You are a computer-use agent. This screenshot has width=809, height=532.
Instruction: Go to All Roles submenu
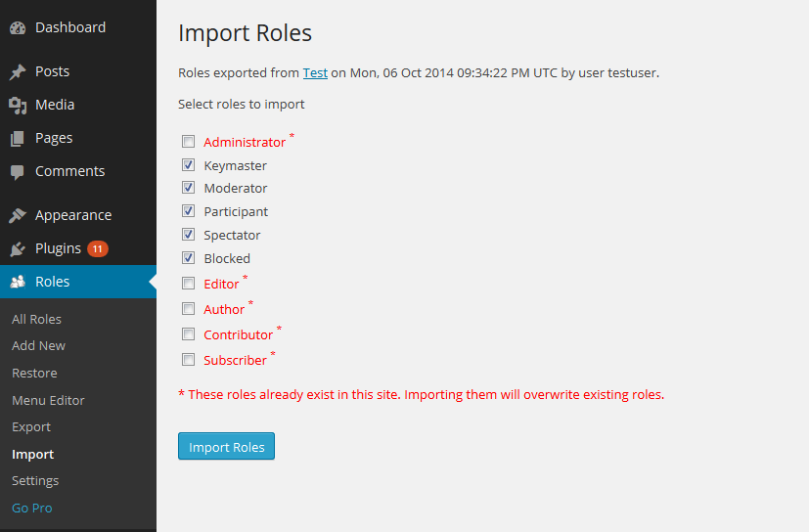click(x=36, y=320)
